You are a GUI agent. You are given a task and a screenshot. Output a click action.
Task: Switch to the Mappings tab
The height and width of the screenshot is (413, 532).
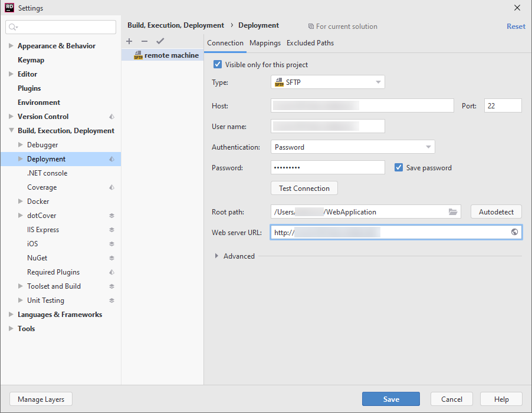click(265, 42)
